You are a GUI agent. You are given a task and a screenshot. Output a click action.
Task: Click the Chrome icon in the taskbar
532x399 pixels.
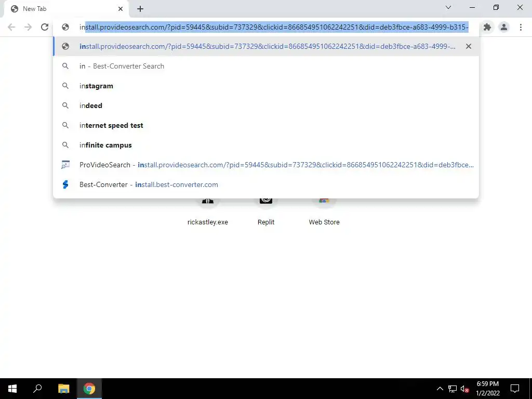(89, 389)
